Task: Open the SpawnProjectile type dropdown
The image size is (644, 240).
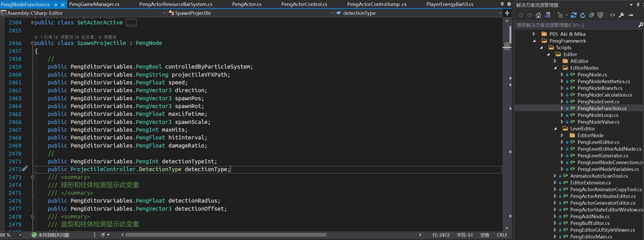Action: [332, 13]
